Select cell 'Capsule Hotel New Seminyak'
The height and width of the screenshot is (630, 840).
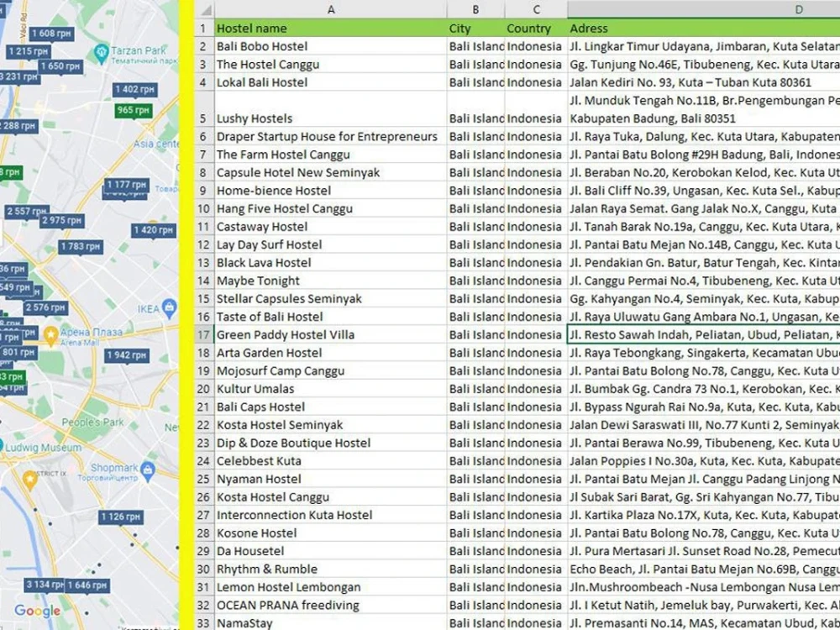[x=330, y=172]
